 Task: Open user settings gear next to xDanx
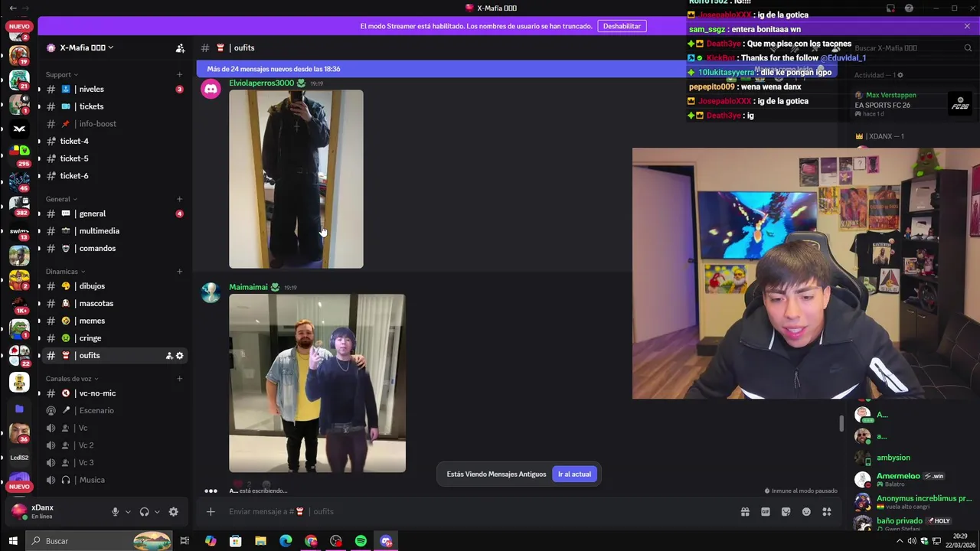[x=173, y=512]
